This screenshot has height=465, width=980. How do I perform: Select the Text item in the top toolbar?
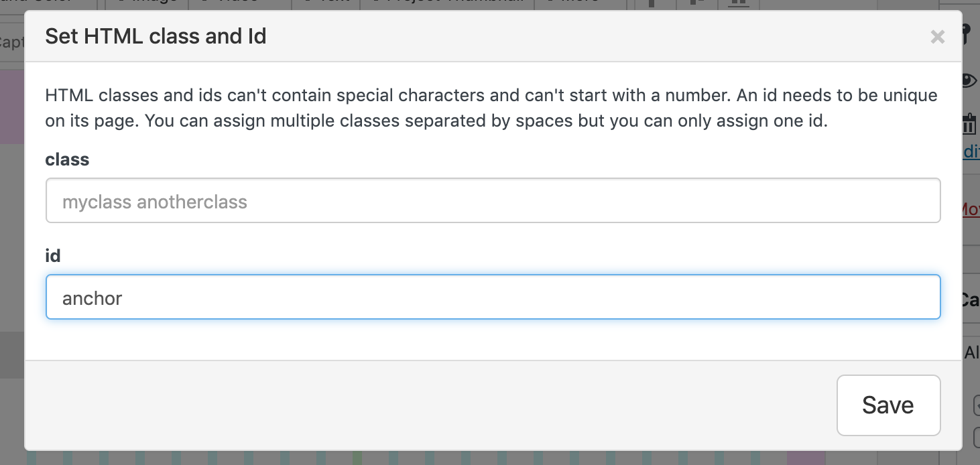(326, 4)
